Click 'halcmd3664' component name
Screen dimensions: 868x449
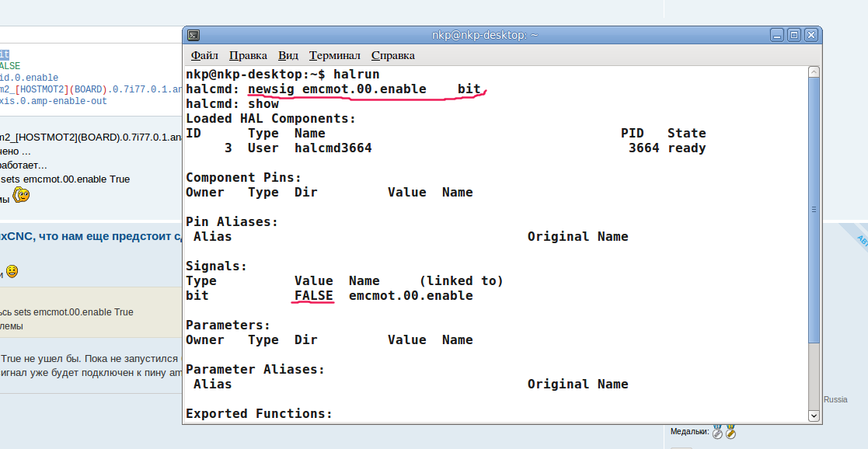[333, 148]
